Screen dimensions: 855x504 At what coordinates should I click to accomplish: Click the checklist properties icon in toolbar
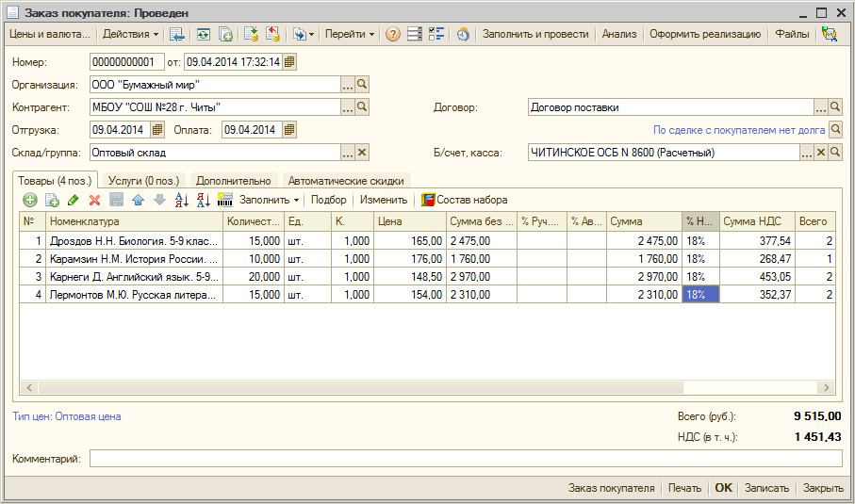[x=436, y=34]
